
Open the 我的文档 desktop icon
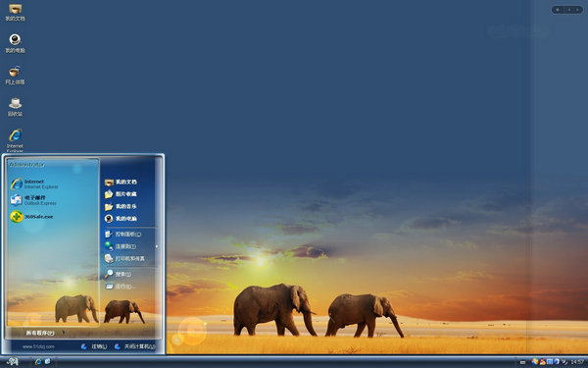(15, 12)
